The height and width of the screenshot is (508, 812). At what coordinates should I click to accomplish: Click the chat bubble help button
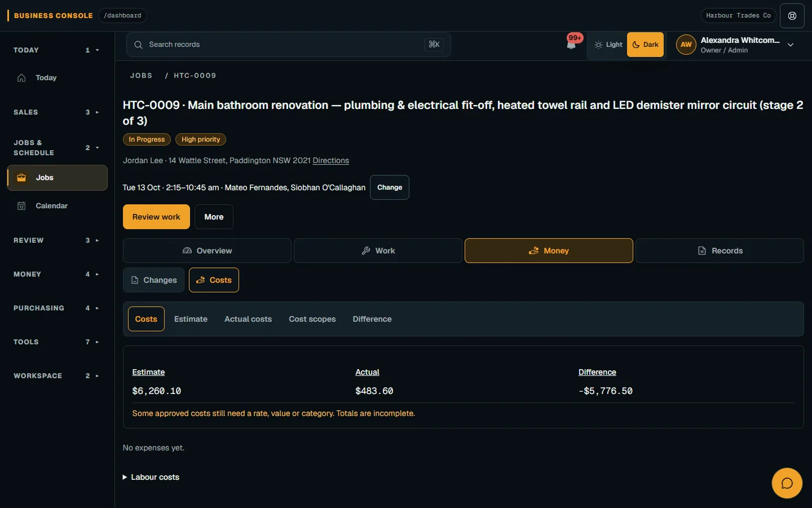[787, 483]
